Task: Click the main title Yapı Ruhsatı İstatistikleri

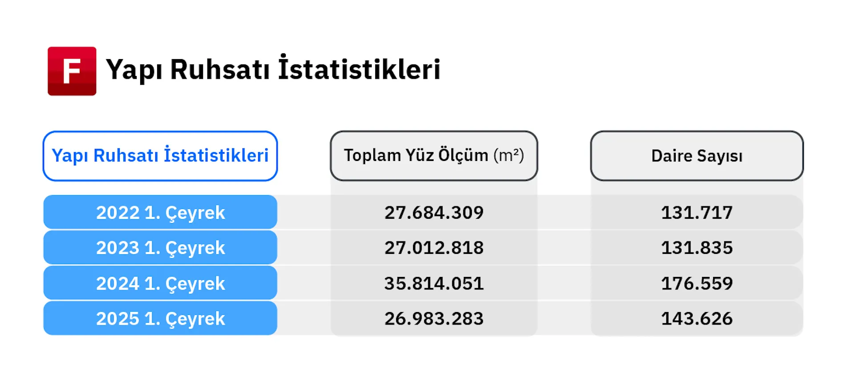Action: click(x=273, y=69)
